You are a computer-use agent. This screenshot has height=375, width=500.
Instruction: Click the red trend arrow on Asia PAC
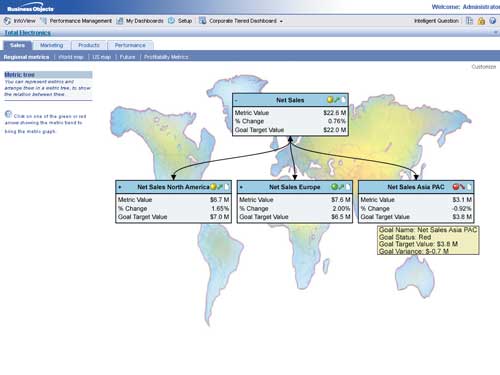point(462,187)
